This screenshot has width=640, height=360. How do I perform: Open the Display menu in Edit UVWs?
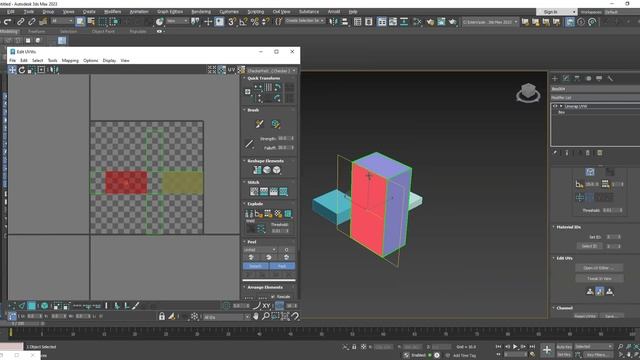[109, 60]
